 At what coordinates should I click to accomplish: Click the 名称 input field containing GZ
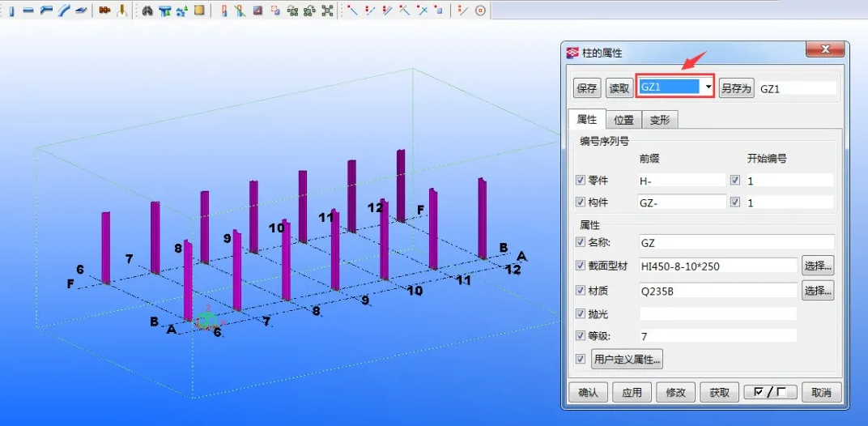pyautogui.click(x=735, y=242)
